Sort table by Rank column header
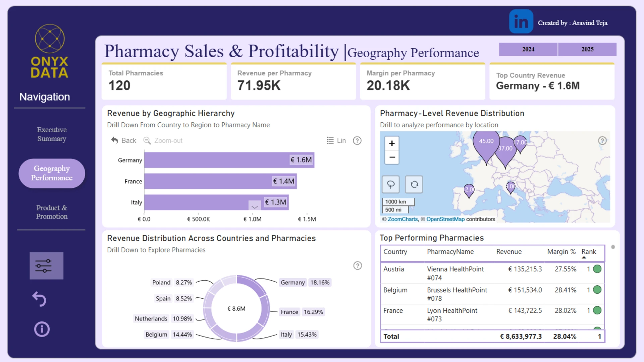 [589, 252]
